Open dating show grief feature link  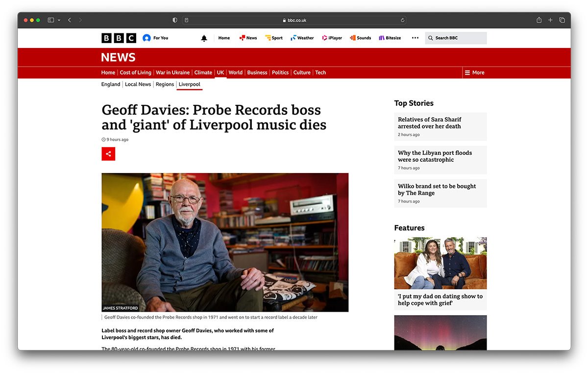(440, 299)
